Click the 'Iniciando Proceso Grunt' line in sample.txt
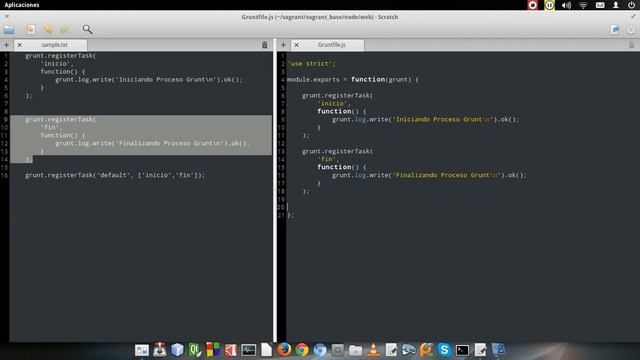Viewport: 640px width, 360px height. (149, 80)
